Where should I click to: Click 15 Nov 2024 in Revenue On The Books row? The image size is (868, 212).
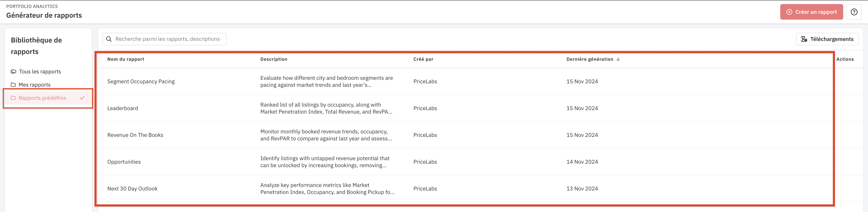pyautogui.click(x=582, y=135)
